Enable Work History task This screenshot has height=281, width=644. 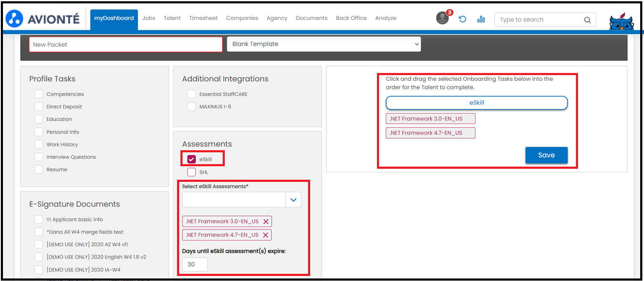click(39, 144)
